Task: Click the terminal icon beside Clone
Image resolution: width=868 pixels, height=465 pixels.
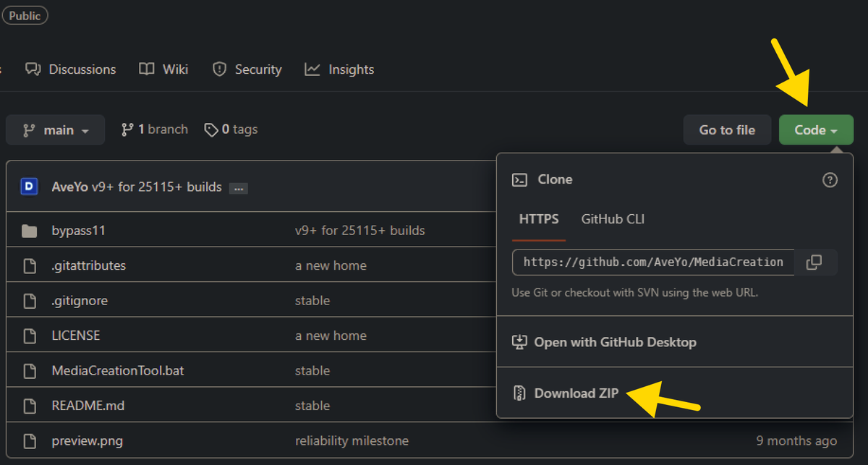Action: 519,180
